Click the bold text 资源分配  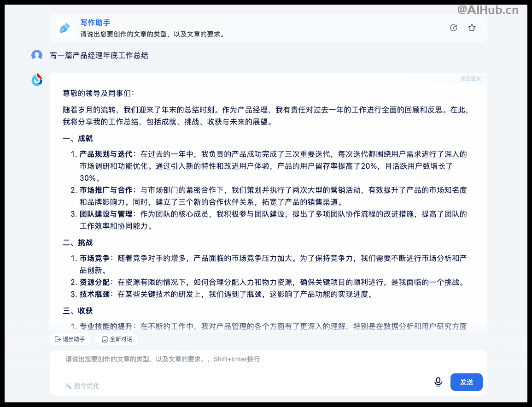point(95,282)
